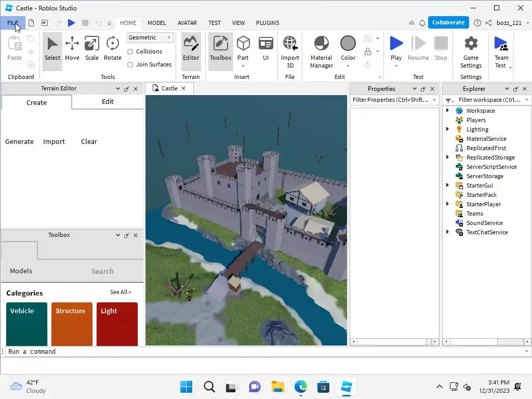The image size is (532, 399).
Task: Launch Team Test
Action: pyautogui.click(x=501, y=51)
